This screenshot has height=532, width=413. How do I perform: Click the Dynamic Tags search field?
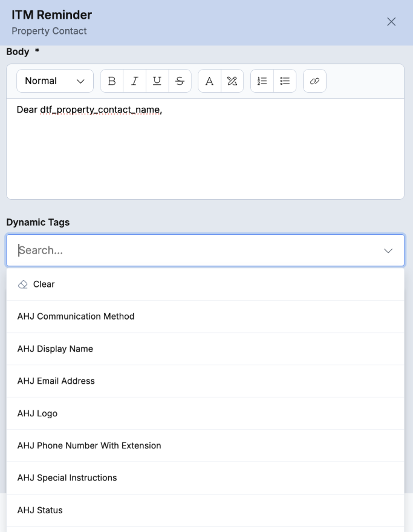[x=205, y=251]
